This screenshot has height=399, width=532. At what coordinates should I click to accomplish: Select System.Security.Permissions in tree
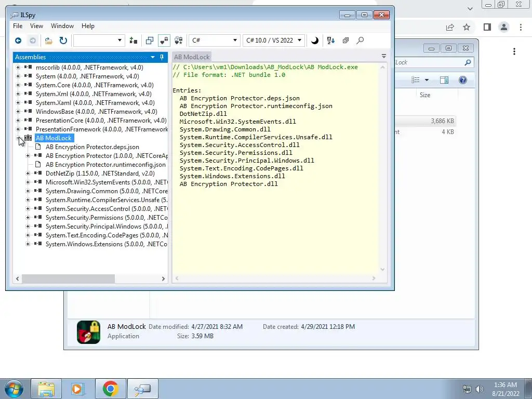click(x=107, y=218)
